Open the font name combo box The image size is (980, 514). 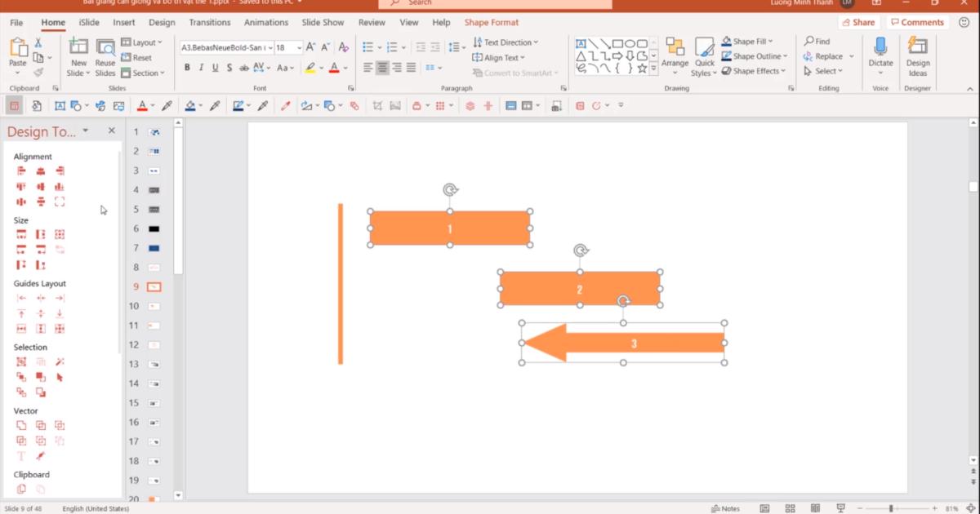(x=226, y=47)
